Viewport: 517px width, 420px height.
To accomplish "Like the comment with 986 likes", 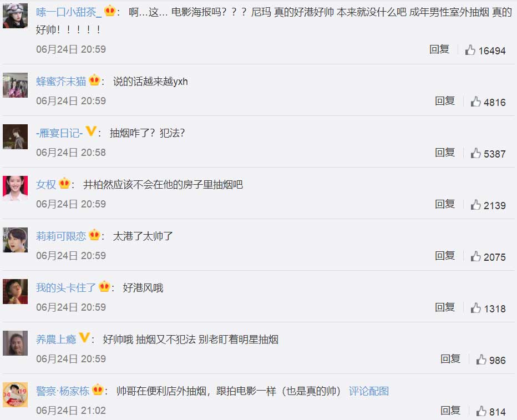I will (481, 360).
